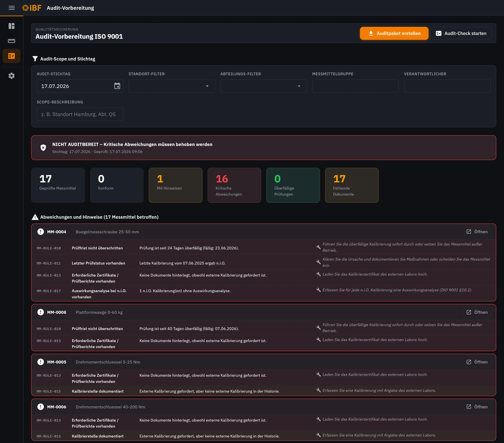Expand the Abteilungs-Filter dropdown
Screen dimensions: 504x443
click(x=263, y=86)
